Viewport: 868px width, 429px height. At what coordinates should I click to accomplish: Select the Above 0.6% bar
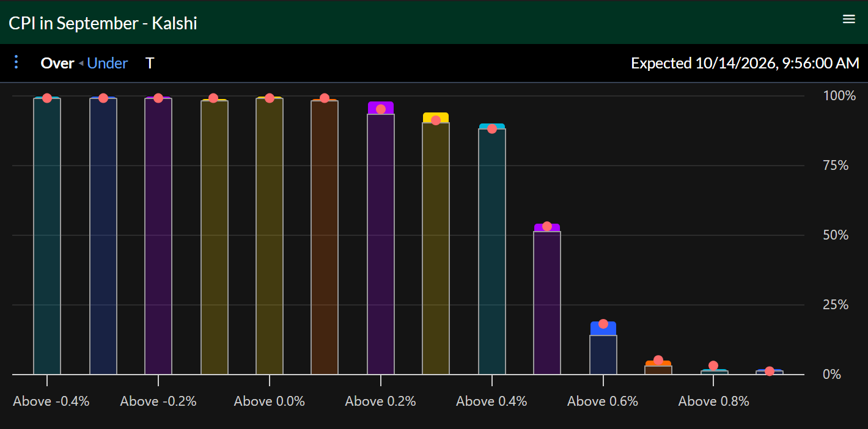[603, 348]
